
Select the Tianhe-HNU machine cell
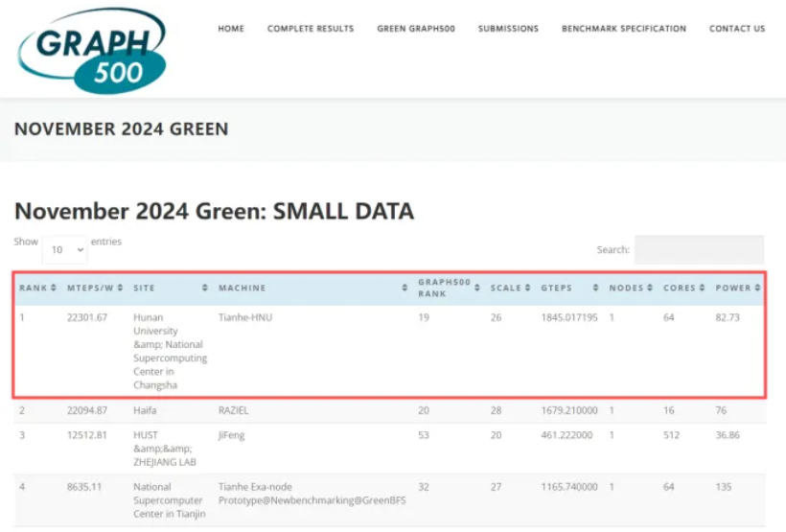coord(245,317)
